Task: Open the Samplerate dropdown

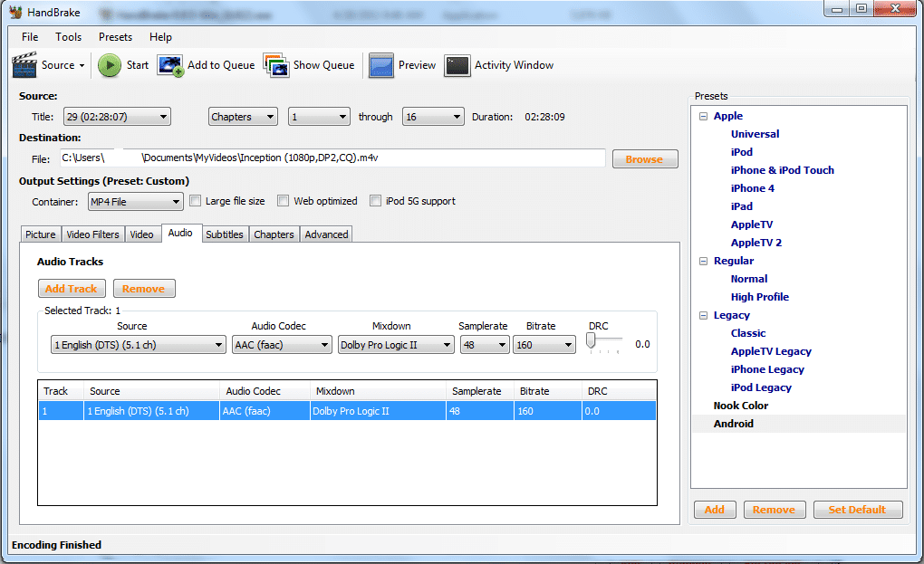Action: [x=485, y=344]
